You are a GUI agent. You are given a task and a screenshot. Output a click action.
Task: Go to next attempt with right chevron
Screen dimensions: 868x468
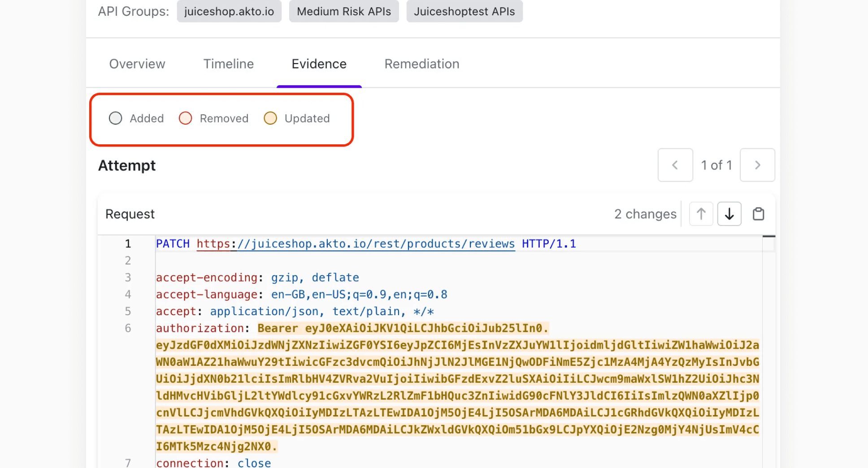coord(757,165)
